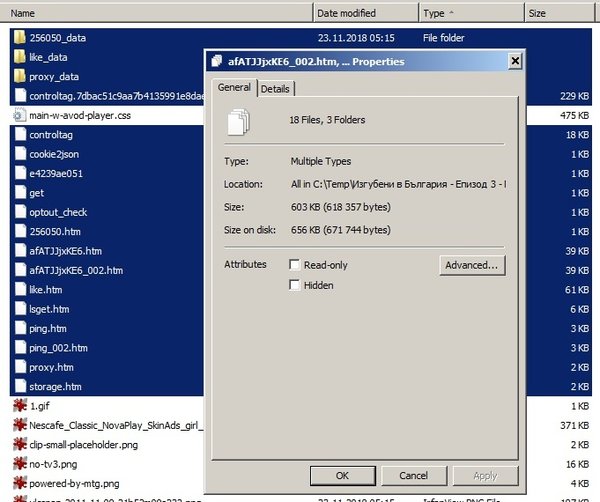The height and width of the screenshot is (502, 600).
Task: Click the File folder type cell
Action: tap(443, 37)
